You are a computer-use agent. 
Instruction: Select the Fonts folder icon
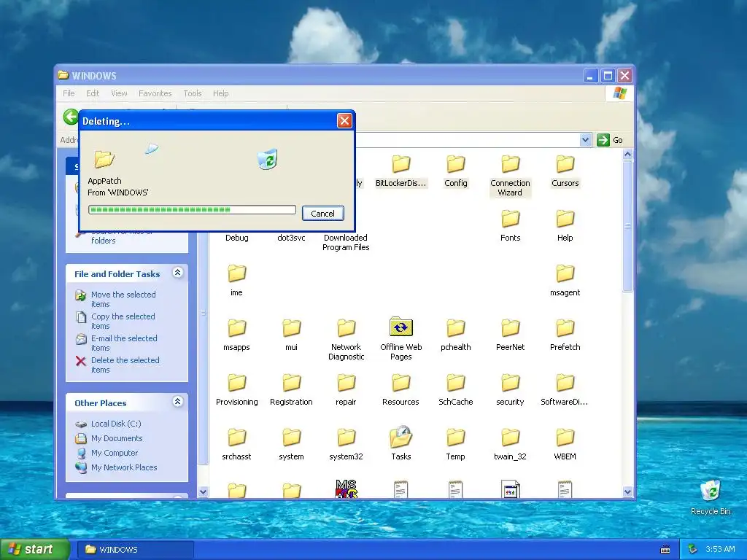point(510,219)
